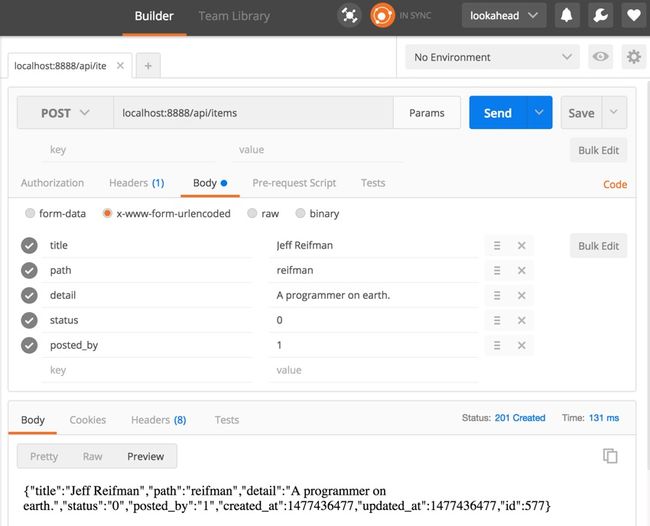Uncheck the status parameter
This screenshot has height=526, width=650.
29,320
